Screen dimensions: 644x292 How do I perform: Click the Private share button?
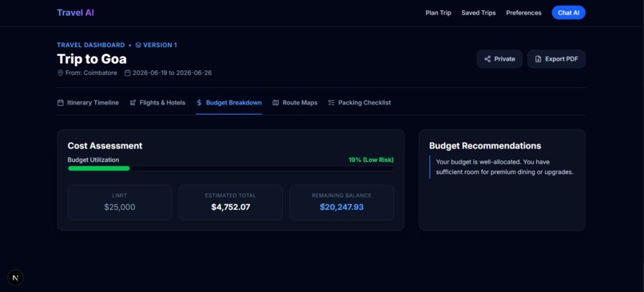[499, 59]
